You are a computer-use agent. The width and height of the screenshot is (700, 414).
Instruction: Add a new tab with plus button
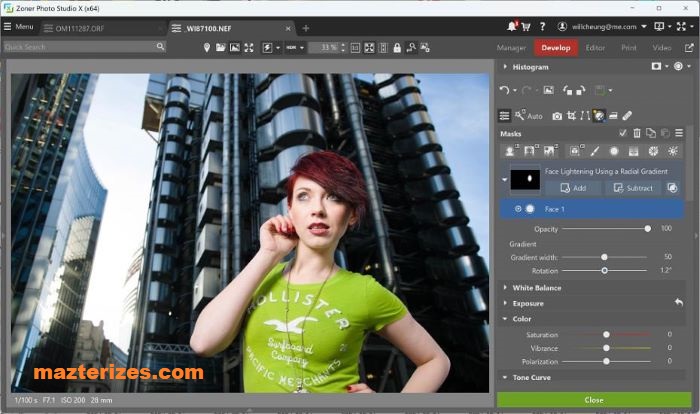point(306,28)
